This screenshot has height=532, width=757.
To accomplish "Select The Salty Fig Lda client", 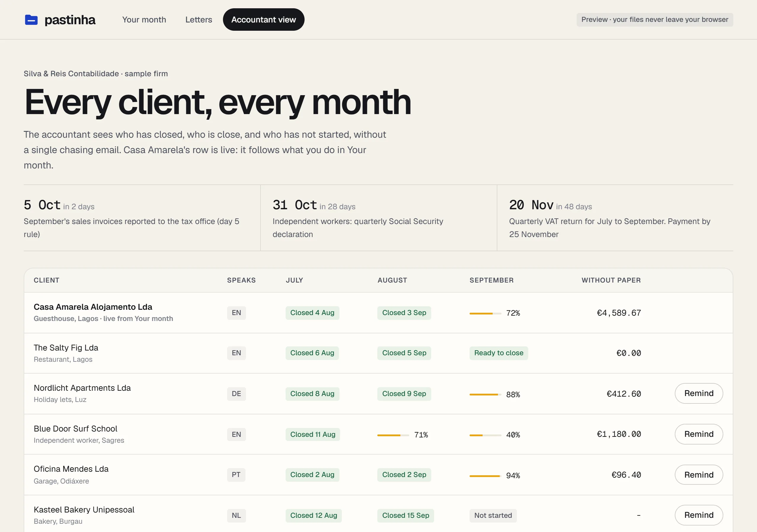I will pyautogui.click(x=66, y=348).
